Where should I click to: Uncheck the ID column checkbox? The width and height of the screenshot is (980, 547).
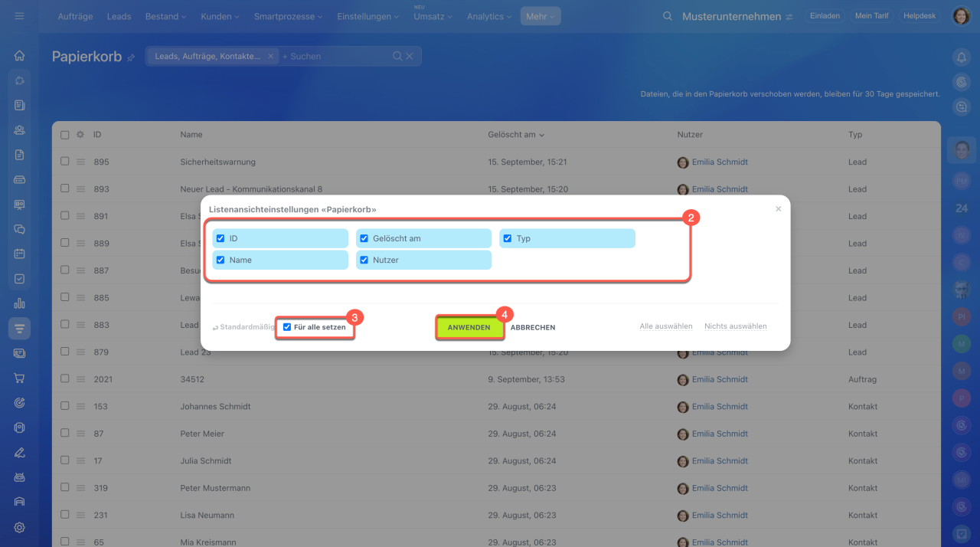pos(220,238)
